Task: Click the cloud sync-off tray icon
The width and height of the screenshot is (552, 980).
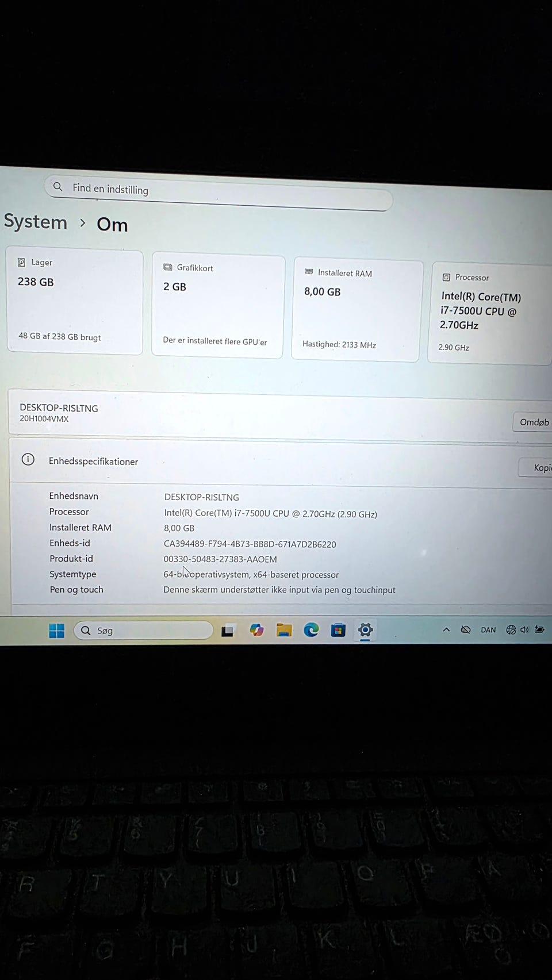Action: (466, 630)
